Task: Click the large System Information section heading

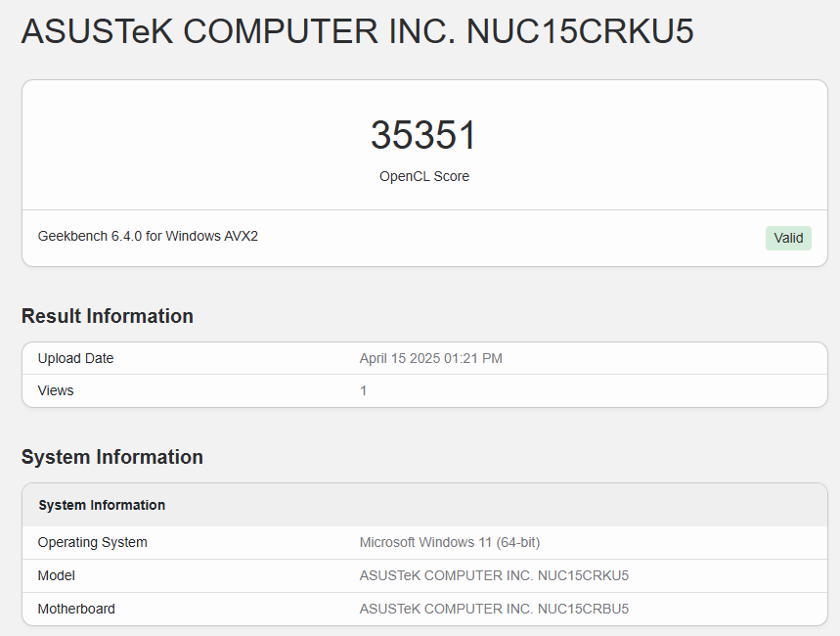Action: coord(112,457)
